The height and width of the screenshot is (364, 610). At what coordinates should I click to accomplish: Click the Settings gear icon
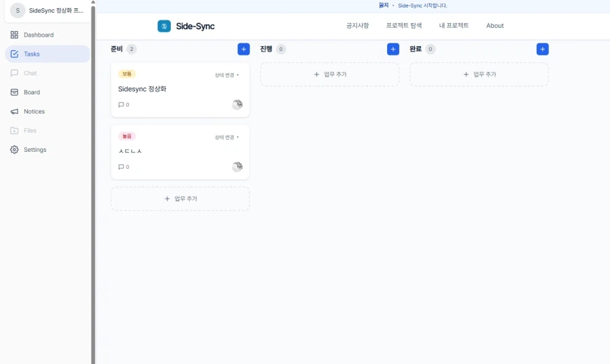pos(14,150)
